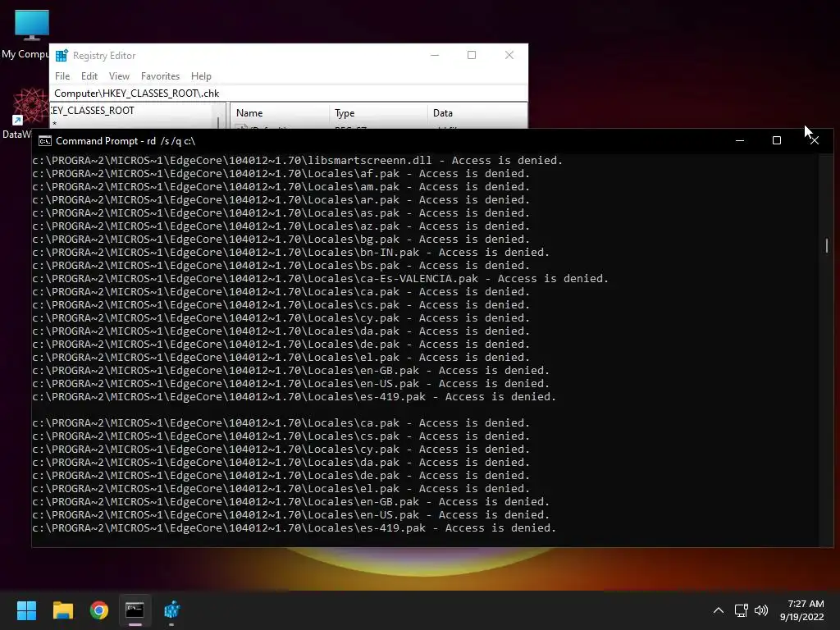
Task: Click the bn-IN.pak access denied line
Action: 291,253
